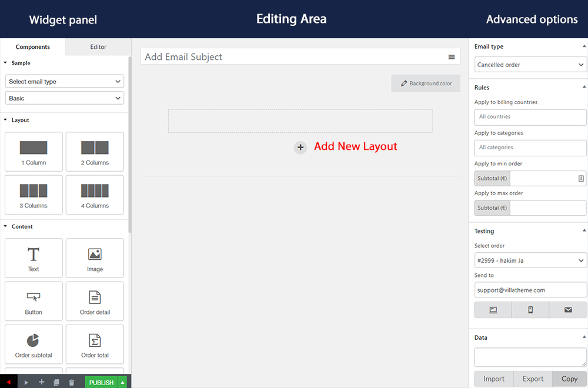The image size is (588, 388).
Task: Open the Email type dropdown showing Cancelled order
Action: coord(530,64)
